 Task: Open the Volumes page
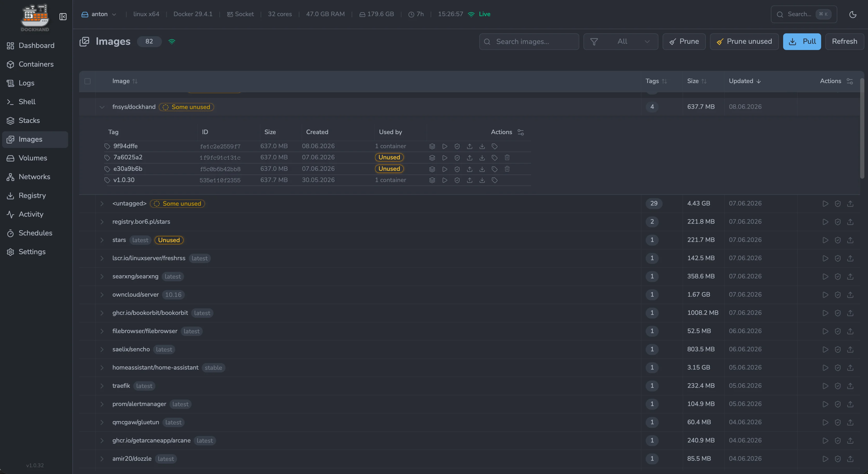point(35,158)
